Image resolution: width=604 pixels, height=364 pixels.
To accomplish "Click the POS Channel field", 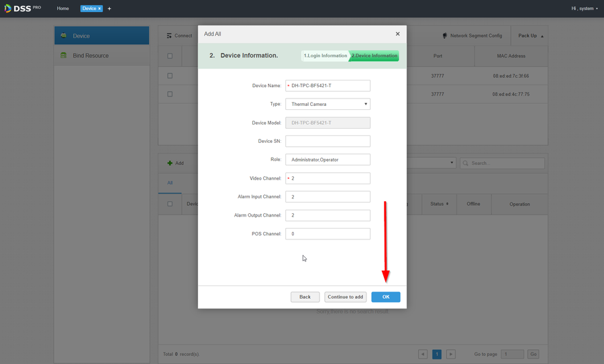I will [328, 233].
